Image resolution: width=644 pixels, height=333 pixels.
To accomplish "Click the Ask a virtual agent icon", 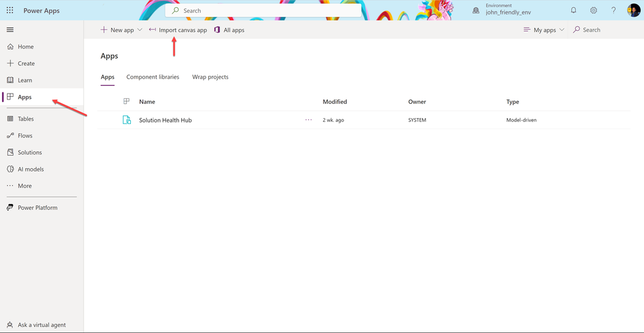I will (x=10, y=325).
